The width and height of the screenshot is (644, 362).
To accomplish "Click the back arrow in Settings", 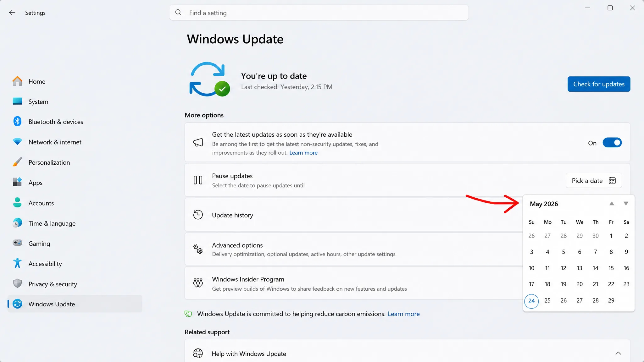I will click(x=12, y=13).
